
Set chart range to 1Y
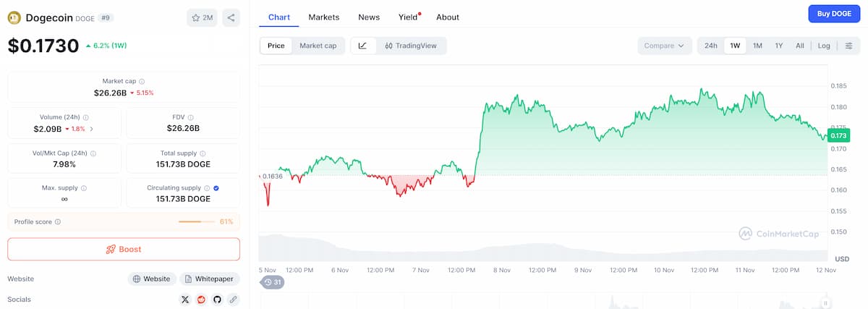tap(779, 46)
